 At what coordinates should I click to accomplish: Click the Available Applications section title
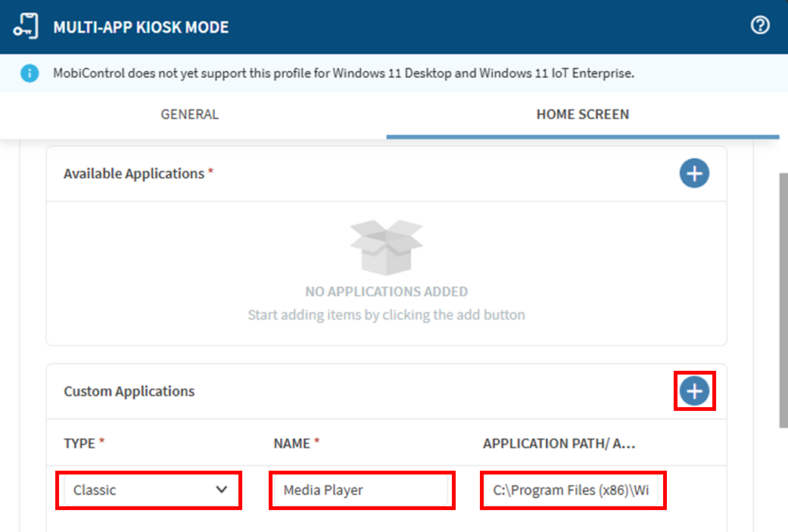pos(134,173)
